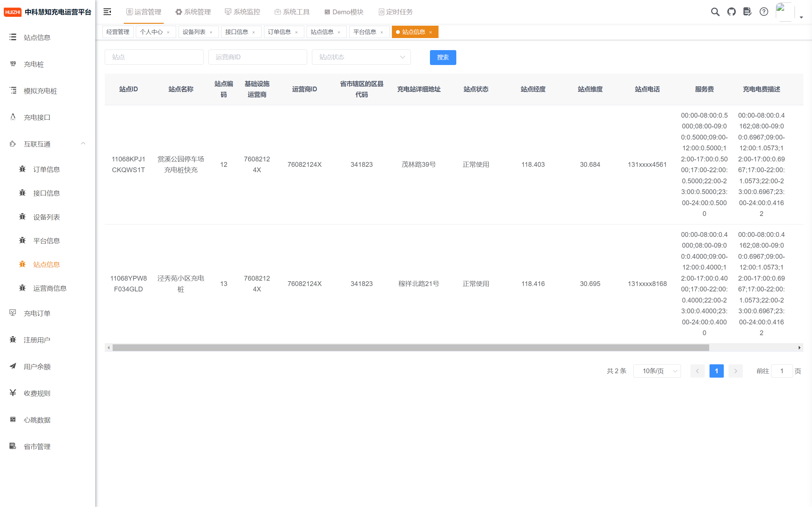Go to next page arrow

[736, 371]
